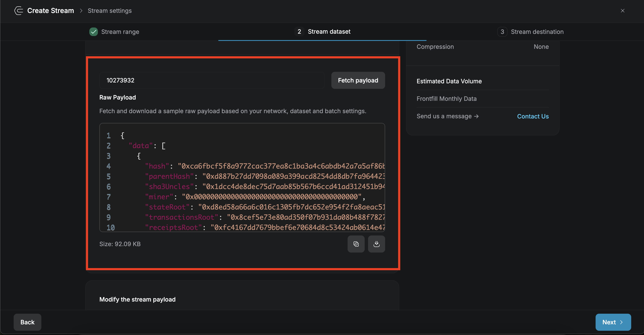Switch to the Stream dataset step
Viewport: 644px width, 335px height.
pyautogui.click(x=329, y=32)
